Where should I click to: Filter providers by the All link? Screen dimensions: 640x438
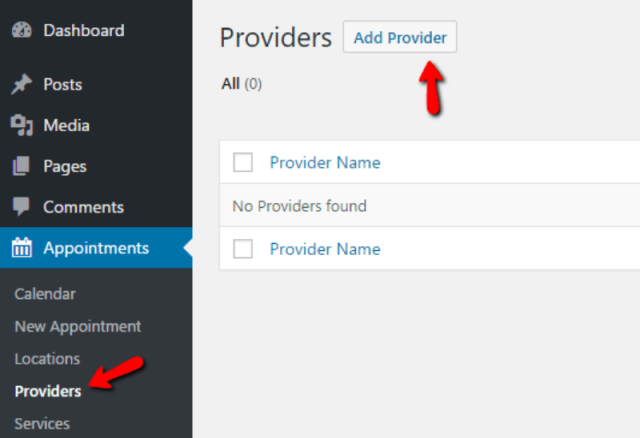[x=231, y=84]
